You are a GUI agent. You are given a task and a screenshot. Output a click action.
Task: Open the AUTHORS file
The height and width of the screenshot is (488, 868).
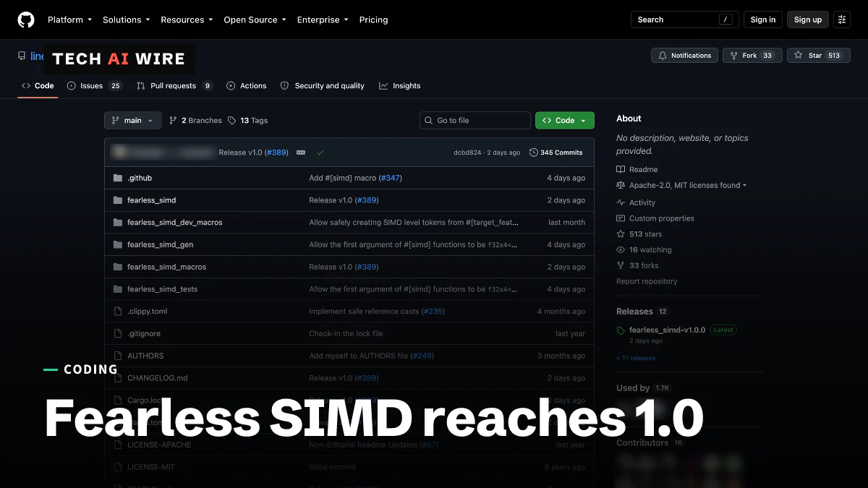[x=145, y=356]
